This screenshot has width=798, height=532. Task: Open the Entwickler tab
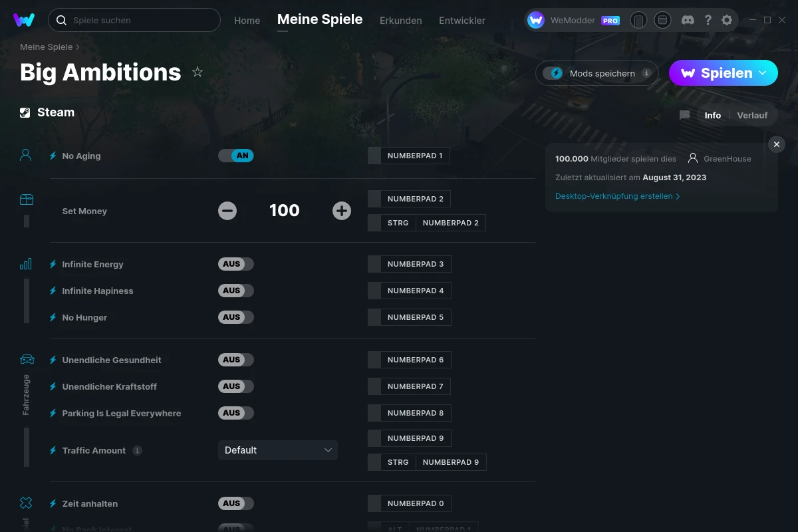462,21
